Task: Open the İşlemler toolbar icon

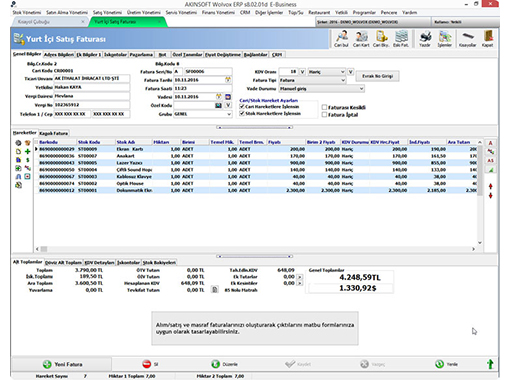Action: pyautogui.click(x=444, y=38)
